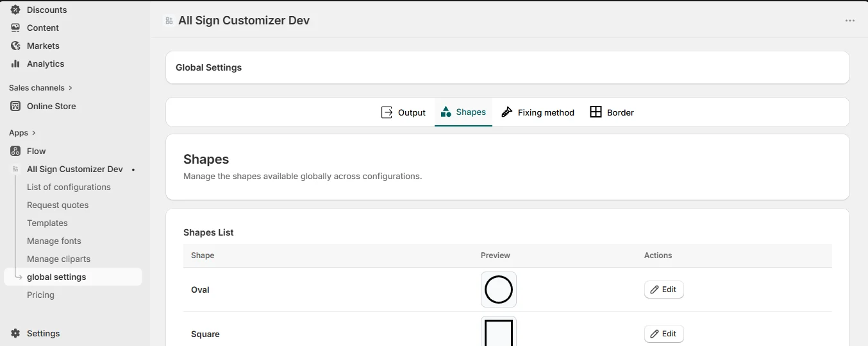Click the Online Store icon
Image resolution: width=868 pixels, height=346 pixels.
(x=15, y=106)
